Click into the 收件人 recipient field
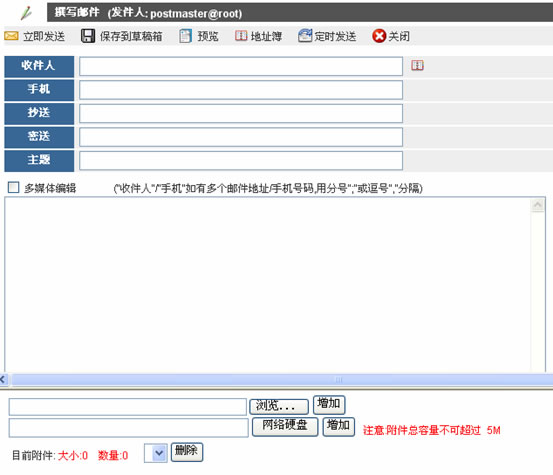The image size is (553, 475). click(241, 66)
